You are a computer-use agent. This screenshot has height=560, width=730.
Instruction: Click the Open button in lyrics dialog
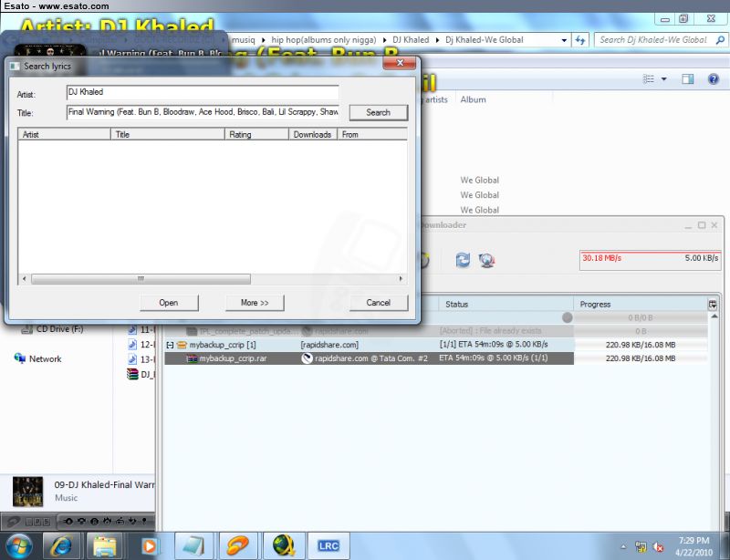(169, 303)
